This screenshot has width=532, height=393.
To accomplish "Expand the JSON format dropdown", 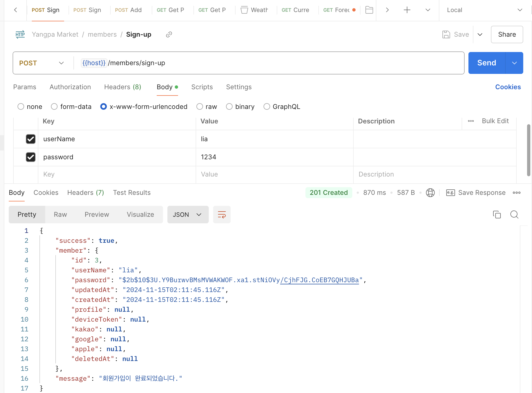I will pyautogui.click(x=188, y=215).
